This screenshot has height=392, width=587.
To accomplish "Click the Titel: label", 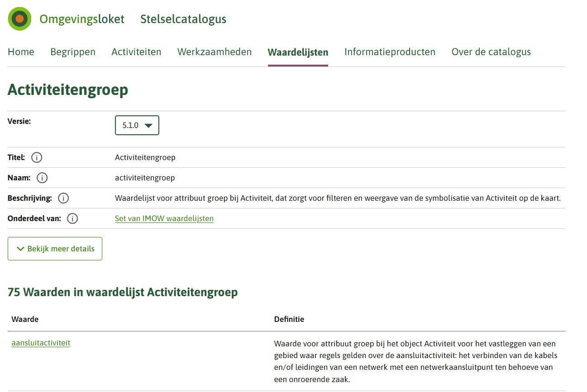I will 16,157.
